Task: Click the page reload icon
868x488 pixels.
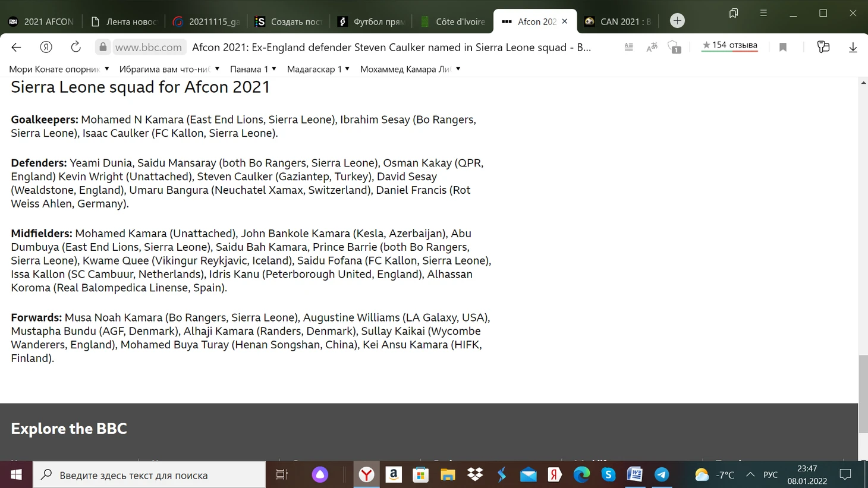Action: coord(76,47)
